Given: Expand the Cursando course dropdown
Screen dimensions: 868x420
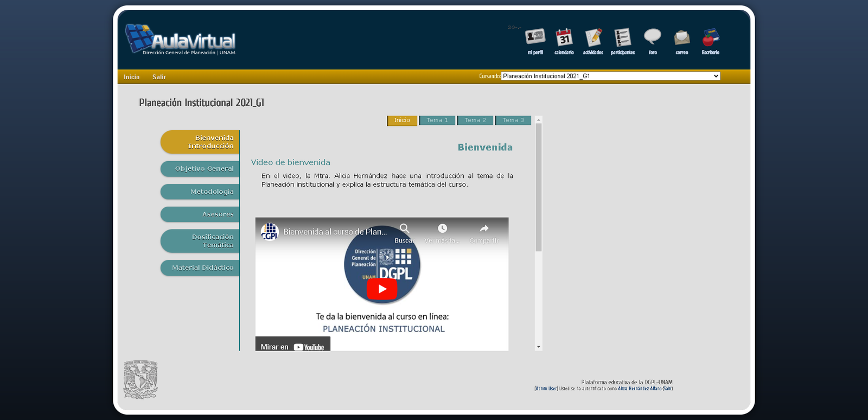Looking at the screenshot, I should (610, 77).
